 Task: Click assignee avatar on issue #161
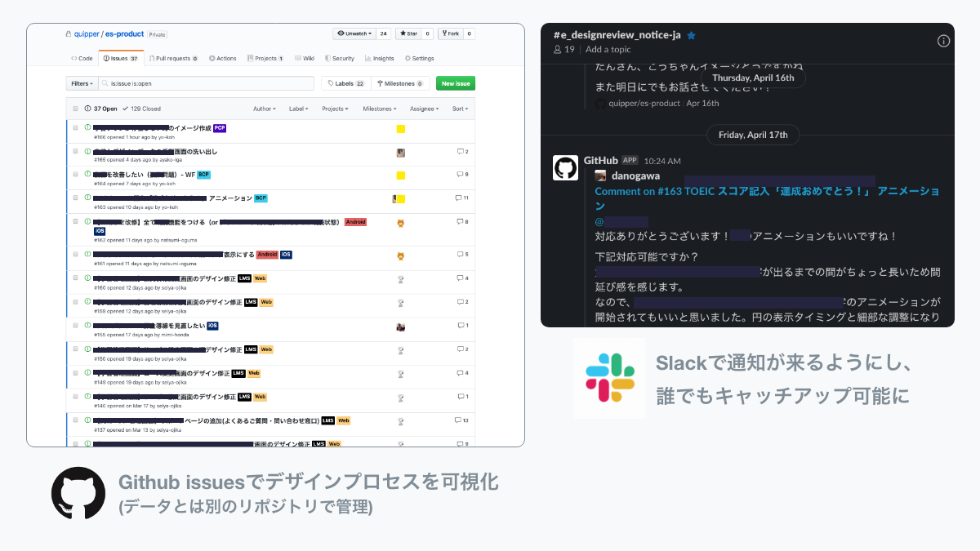[x=401, y=256]
